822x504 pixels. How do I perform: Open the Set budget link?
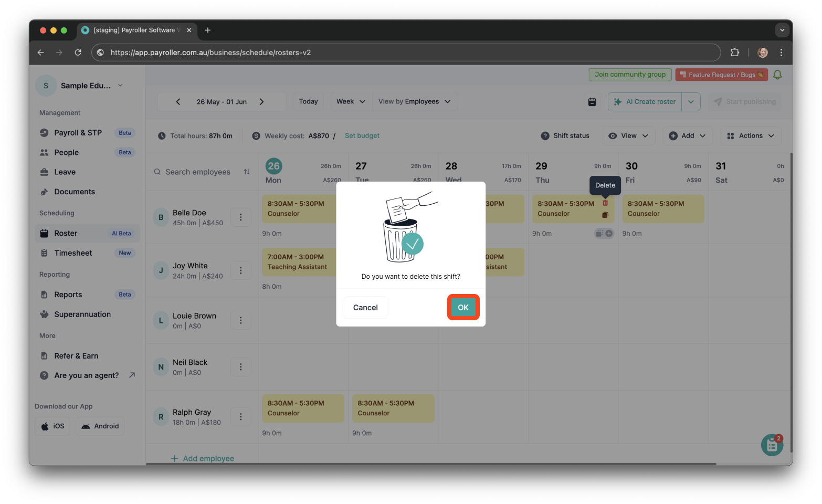(x=362, y=135)
